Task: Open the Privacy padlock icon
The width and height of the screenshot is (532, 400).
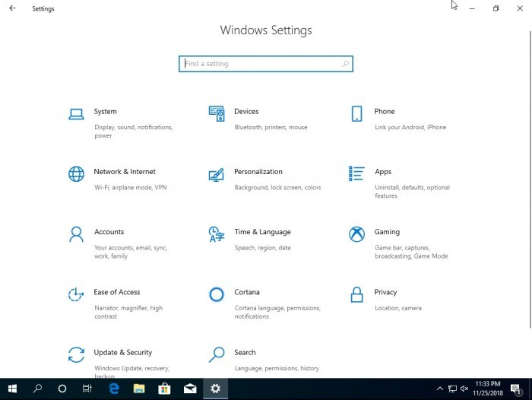Action: (x=356, y=294)
